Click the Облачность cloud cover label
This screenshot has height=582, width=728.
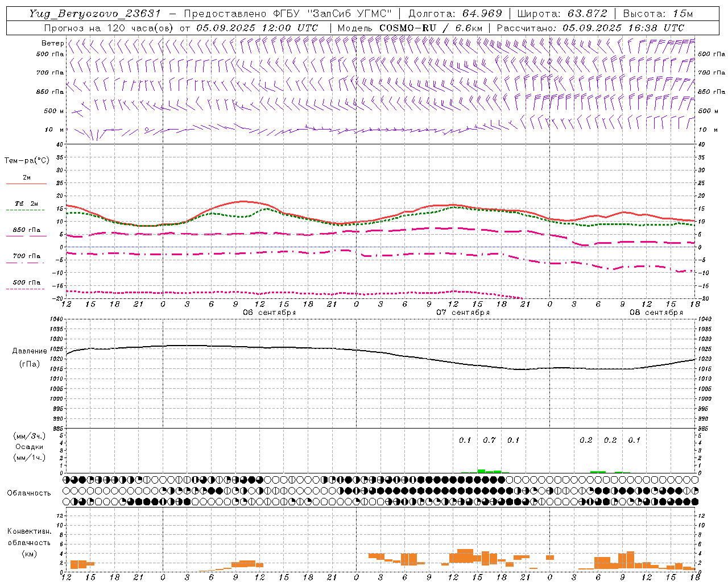tap(29, 493)
